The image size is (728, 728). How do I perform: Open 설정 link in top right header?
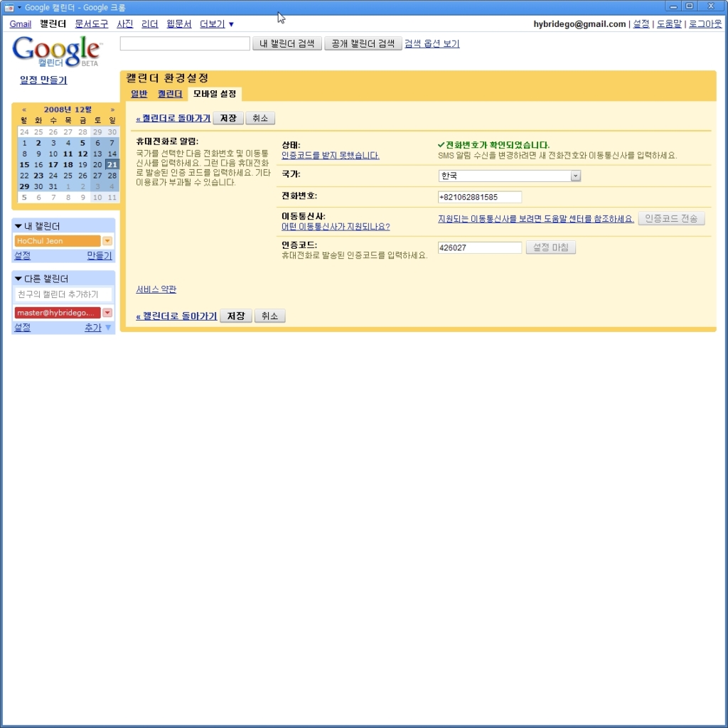point(641,23)
